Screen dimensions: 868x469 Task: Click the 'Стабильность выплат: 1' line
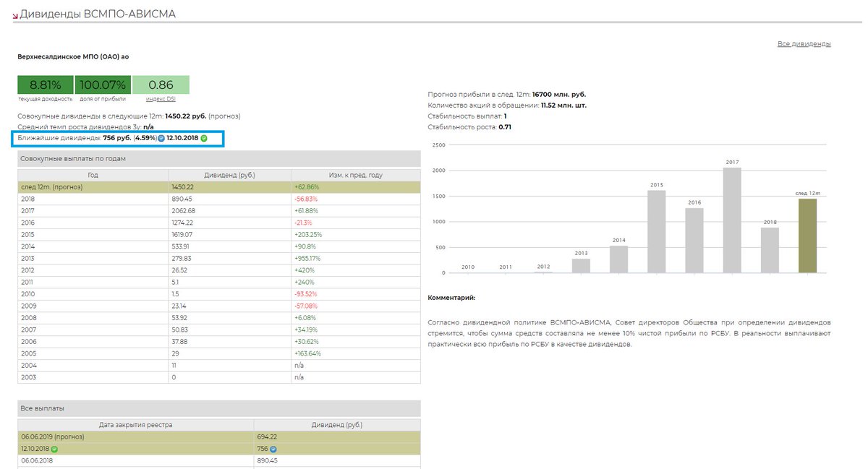[x=467, y=116]
